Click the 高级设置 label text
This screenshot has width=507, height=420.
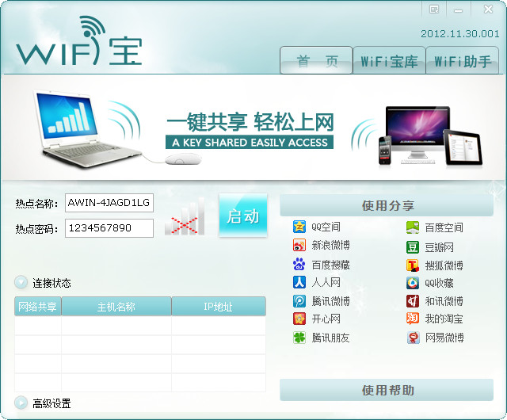(51, 403)
